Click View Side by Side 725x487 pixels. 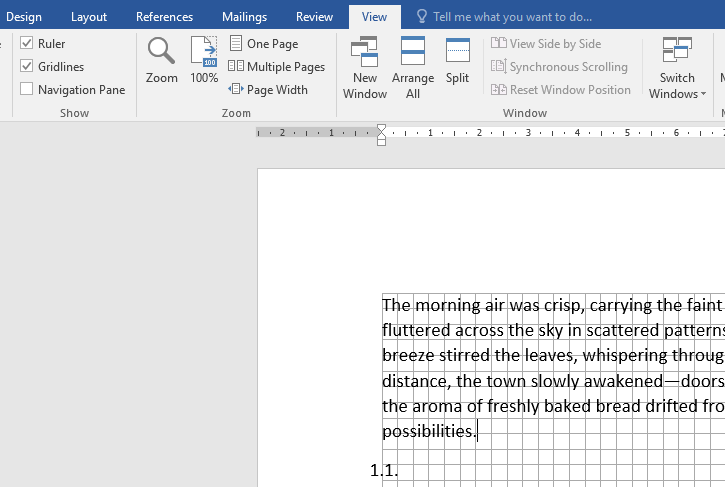tap(546, 44)
